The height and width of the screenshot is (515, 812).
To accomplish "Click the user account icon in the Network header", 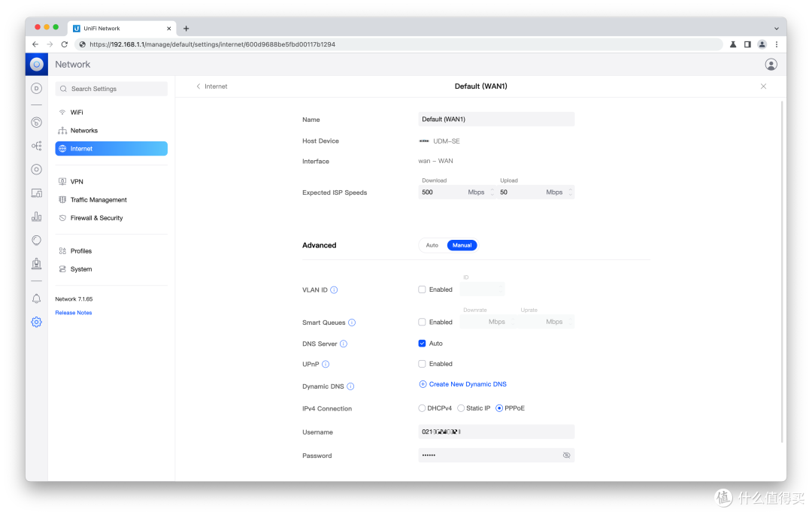I will [771, 65].
